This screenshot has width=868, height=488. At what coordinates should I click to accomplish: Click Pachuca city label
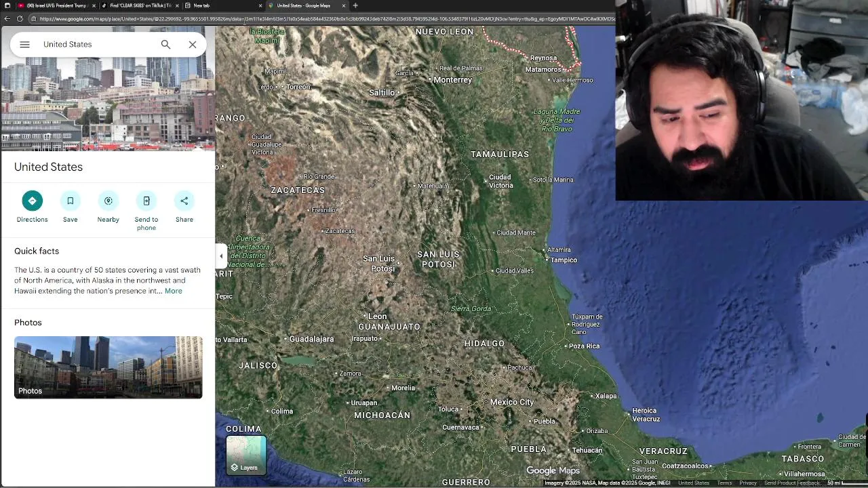point(520,367)
